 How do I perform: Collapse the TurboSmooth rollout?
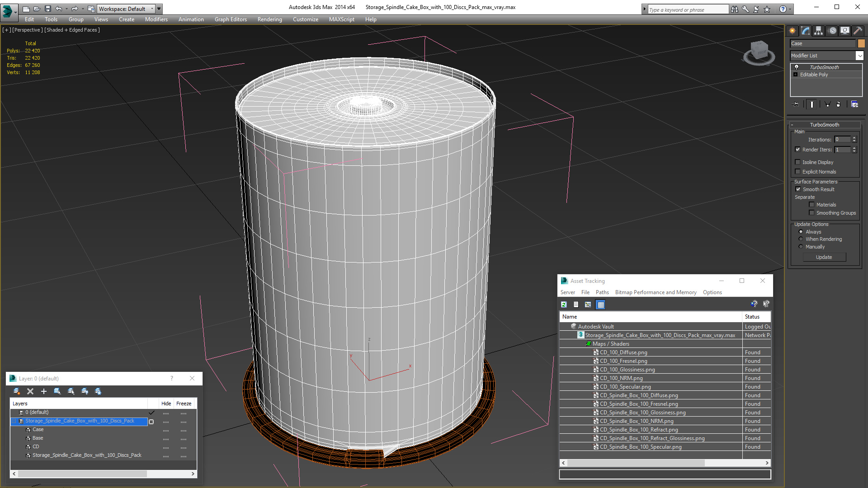click(x=792, y=125)
